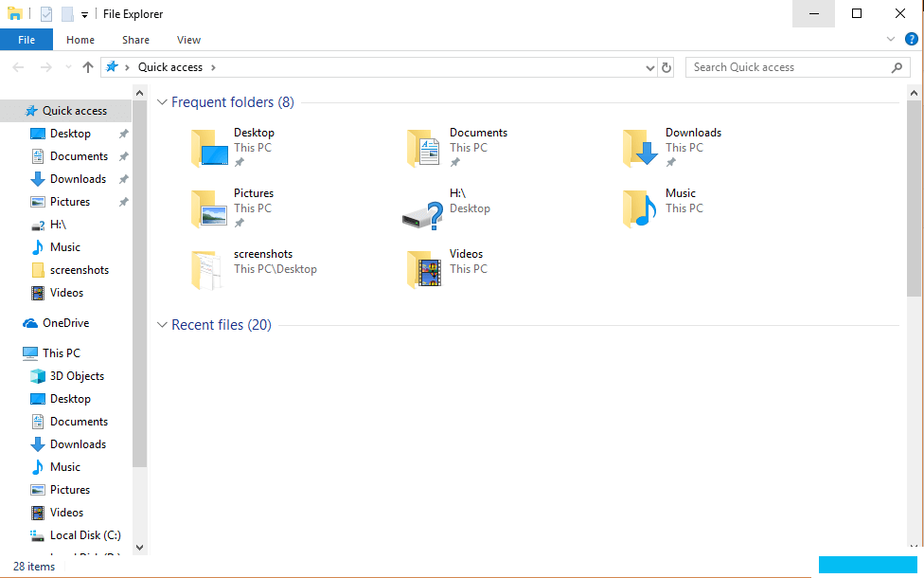This screenshot has width=924, height=578.
Task: Collapse the Recent files group
Action: tap(162, 325)
